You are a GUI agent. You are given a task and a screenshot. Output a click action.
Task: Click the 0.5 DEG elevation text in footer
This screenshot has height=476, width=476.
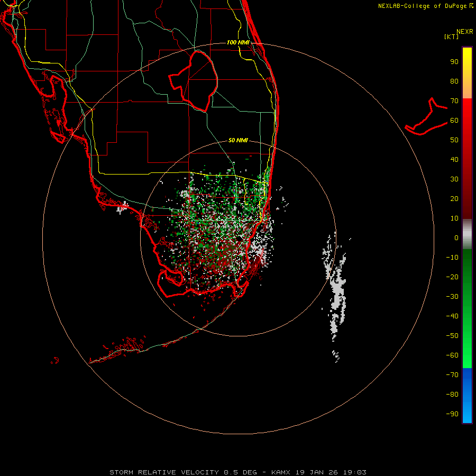tap(241, 472)
